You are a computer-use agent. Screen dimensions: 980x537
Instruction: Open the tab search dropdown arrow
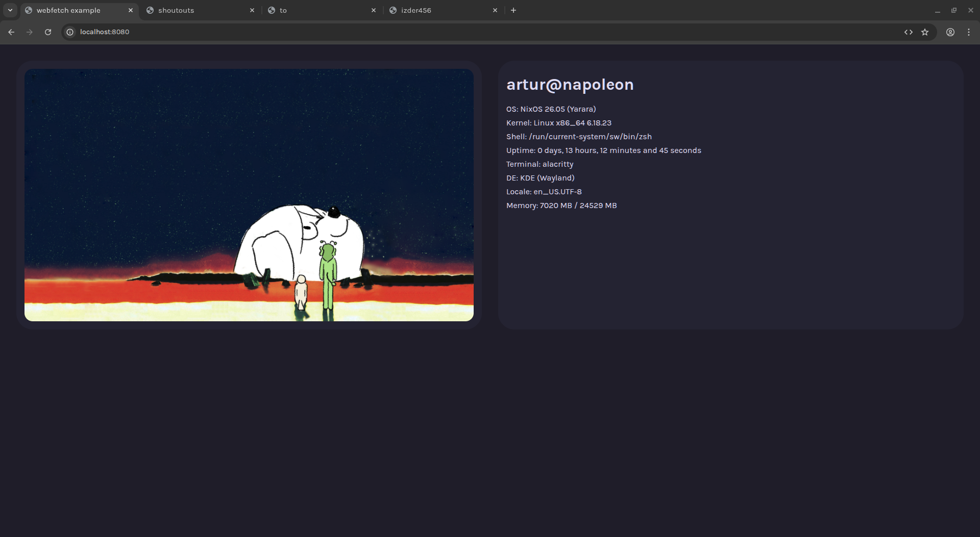10,10
